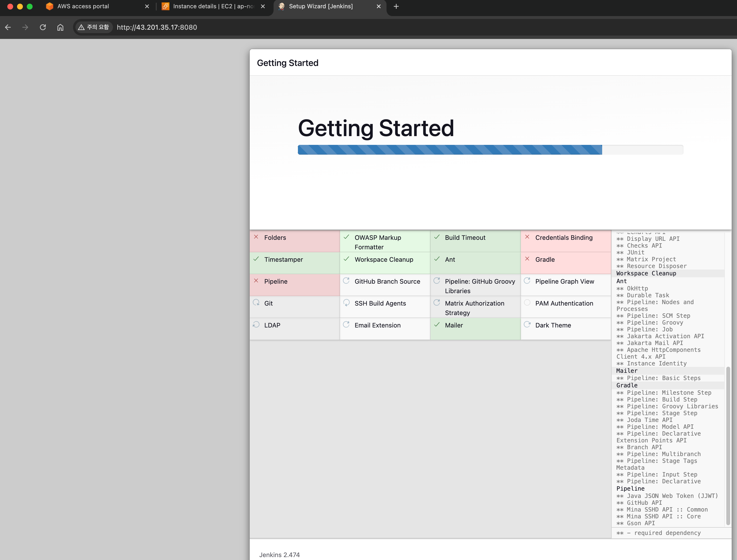Click the checkmark icon beside Timestamper
This screenshot has height=560, width=737.
point(256,259)
